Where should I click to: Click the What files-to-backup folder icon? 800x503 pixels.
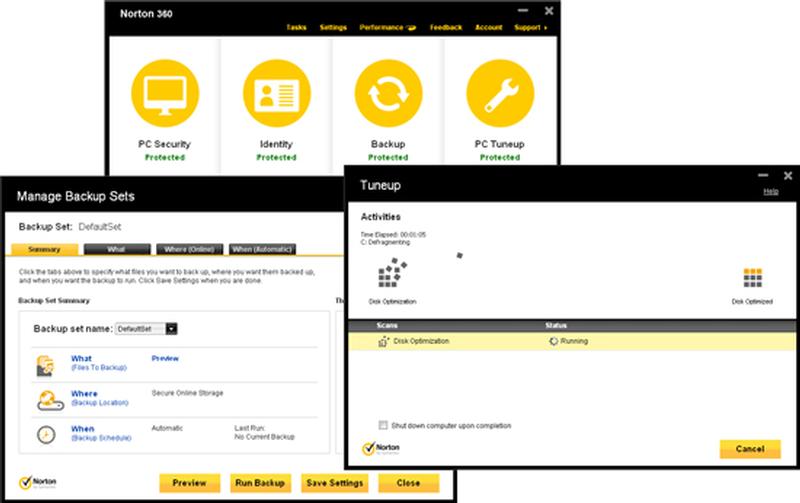coord(45,365)
